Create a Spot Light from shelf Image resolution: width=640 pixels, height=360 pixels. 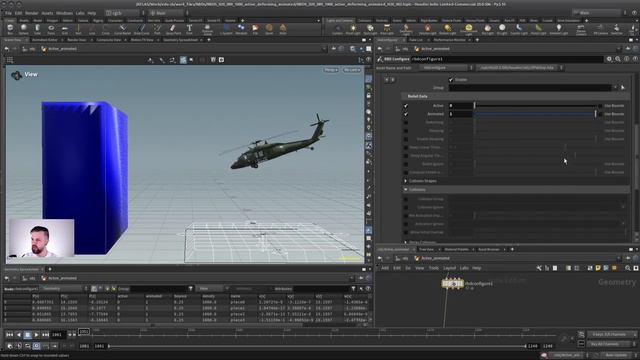point(370,29)
